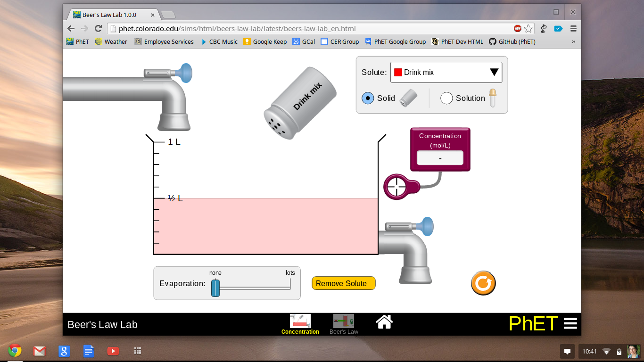
Task: Open the Solute Drink mix dropdown
Action: tap(446, 72)
